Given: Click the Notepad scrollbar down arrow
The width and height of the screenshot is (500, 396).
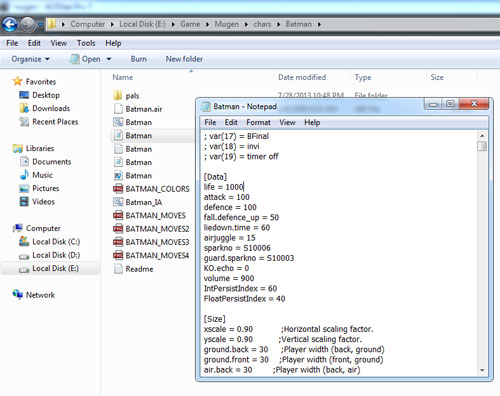Looking at the screenshot, I should tap(482, 370).
